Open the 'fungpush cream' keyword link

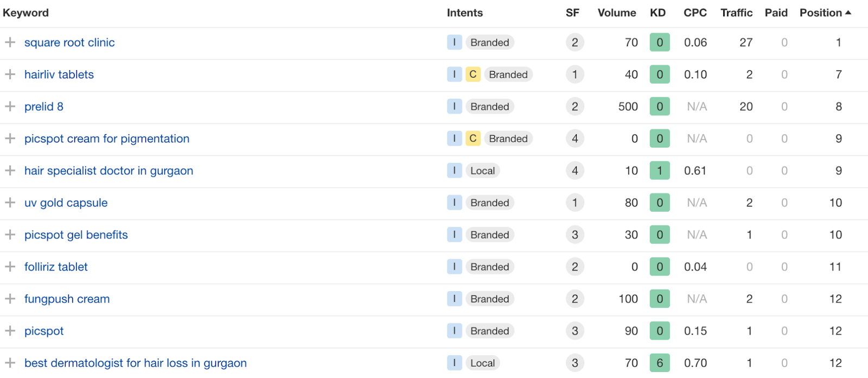[x=67, y=299]
